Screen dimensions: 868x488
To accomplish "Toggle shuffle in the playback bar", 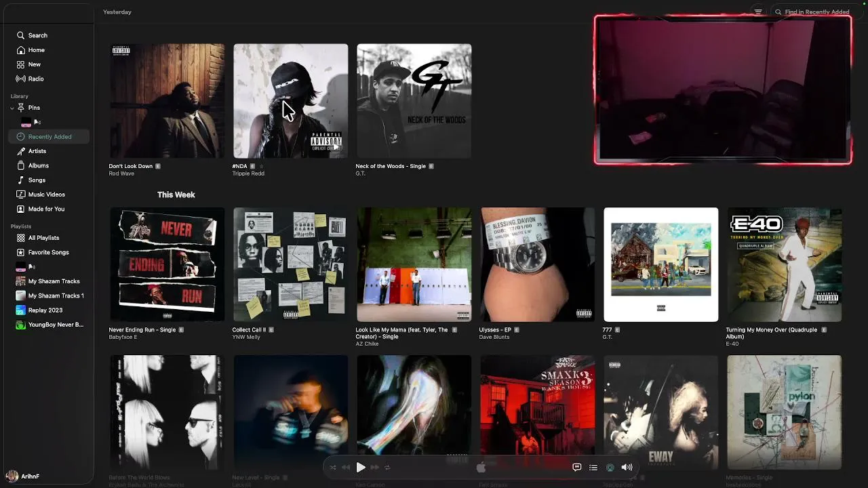I will pyautogui.click(x=333, y=467).
